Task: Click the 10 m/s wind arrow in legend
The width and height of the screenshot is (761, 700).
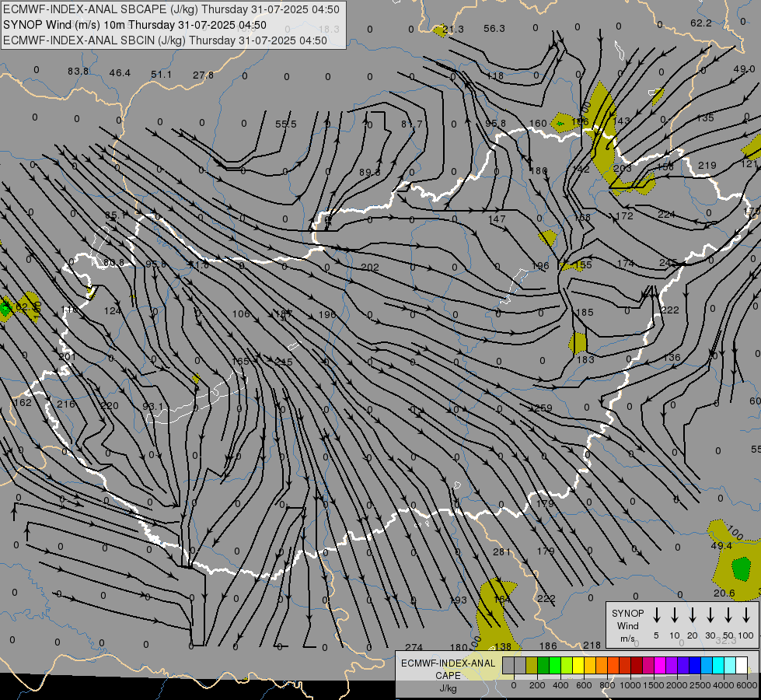Action: [675, 615]
